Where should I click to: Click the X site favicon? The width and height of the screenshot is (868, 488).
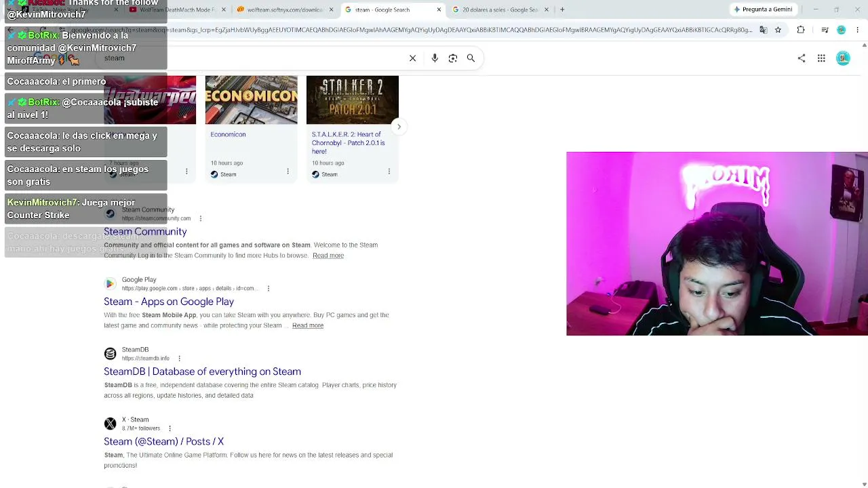point(110,424)
